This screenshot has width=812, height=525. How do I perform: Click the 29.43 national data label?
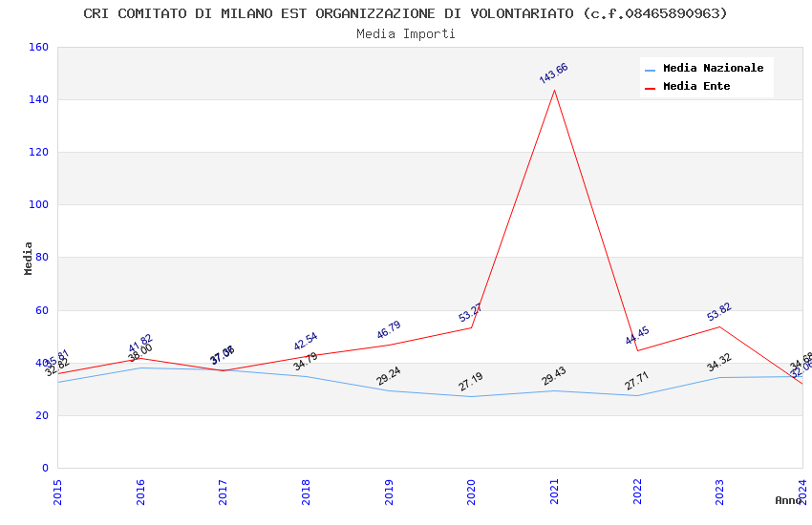tap(553, 376)
